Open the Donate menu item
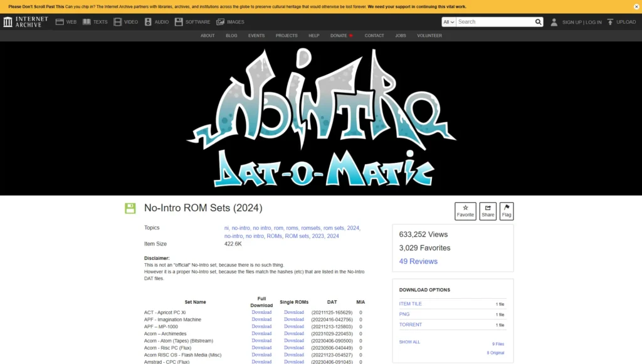This screenshot has width=642, height=364. pyautogui.click(x=342, y=36)
